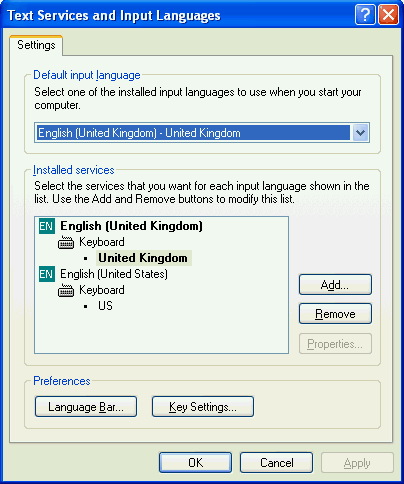404x484 pixels.
Task: Dismiss the dialog with Cancel
Action: (277, 463)
